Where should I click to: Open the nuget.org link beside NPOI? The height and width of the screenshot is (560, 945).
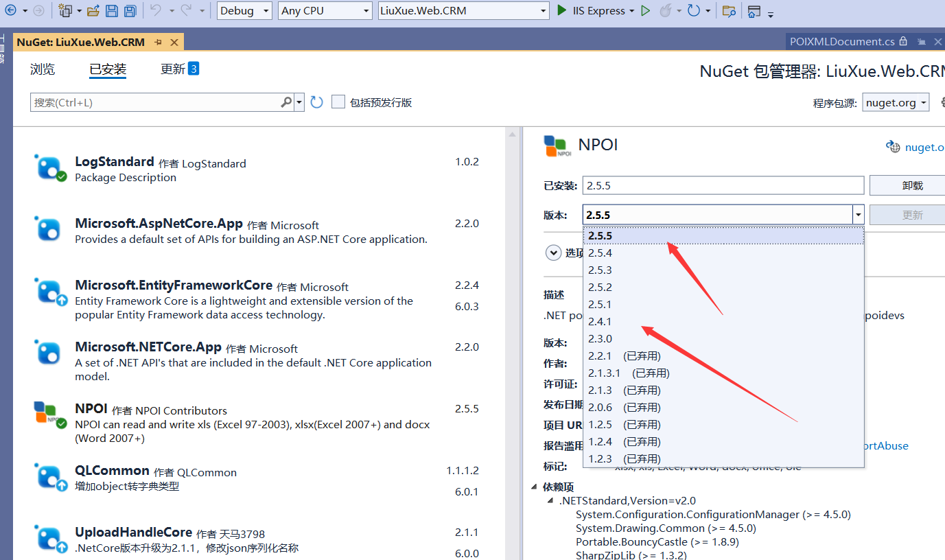tap(924, 147)
